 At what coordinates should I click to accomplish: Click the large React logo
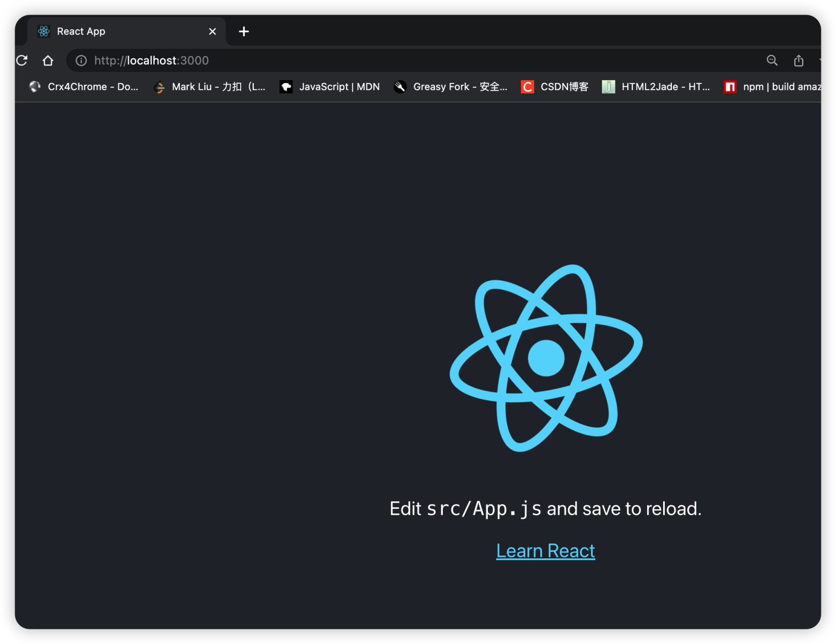coord(546,358)
